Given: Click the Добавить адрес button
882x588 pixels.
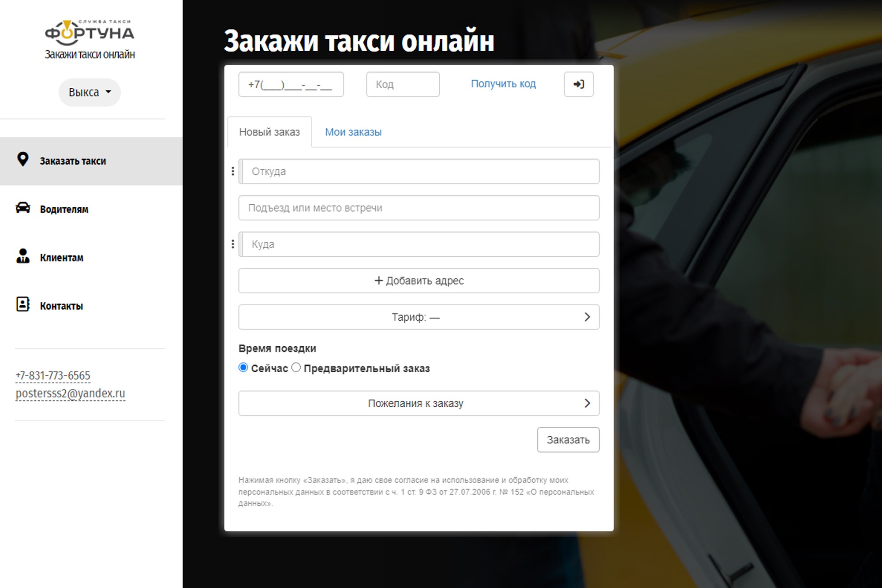Looking at the screenshot, I should (x=419, y=281).
